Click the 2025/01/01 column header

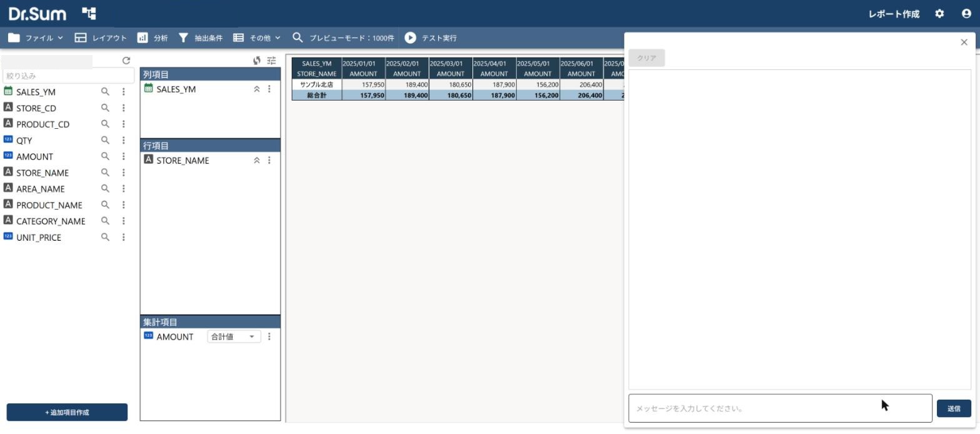[x=363, y=63]
